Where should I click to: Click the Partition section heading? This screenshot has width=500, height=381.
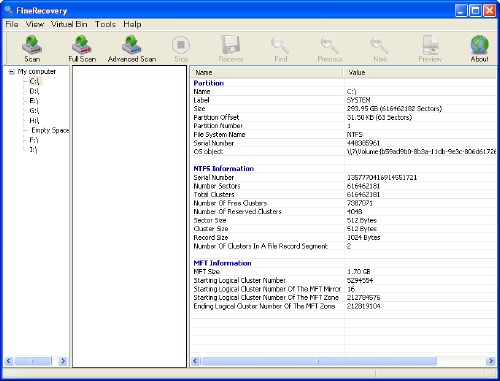click(x=209, y=83)
